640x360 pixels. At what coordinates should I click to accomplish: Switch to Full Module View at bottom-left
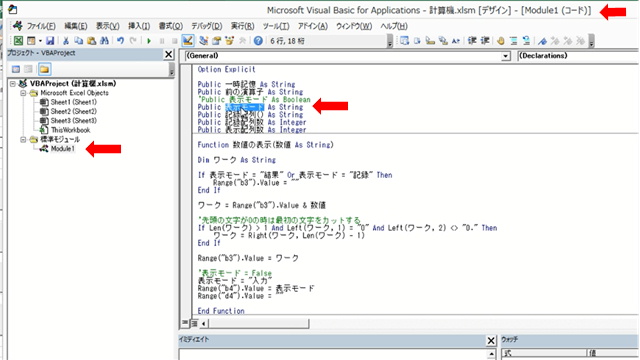194,323
